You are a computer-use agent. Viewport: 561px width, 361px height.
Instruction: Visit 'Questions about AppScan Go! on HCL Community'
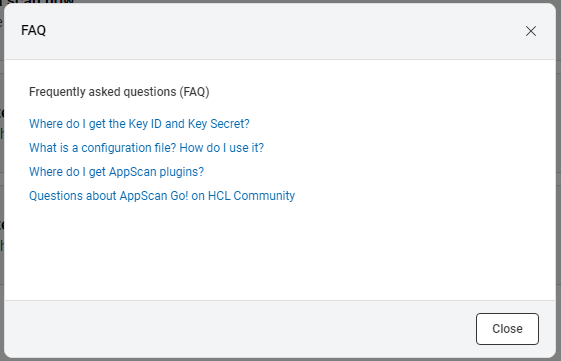(x=162, y=196)
